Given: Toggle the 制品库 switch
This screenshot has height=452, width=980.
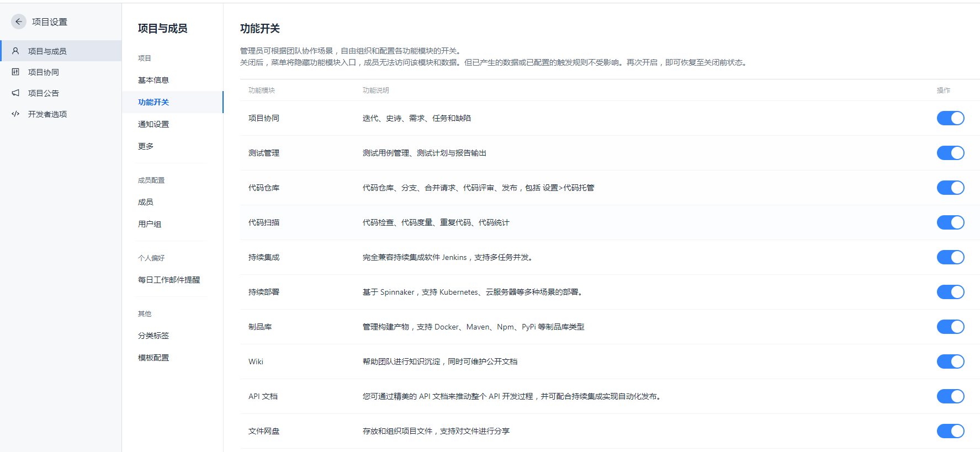Looking at the screenshot, I should [950, 327].
